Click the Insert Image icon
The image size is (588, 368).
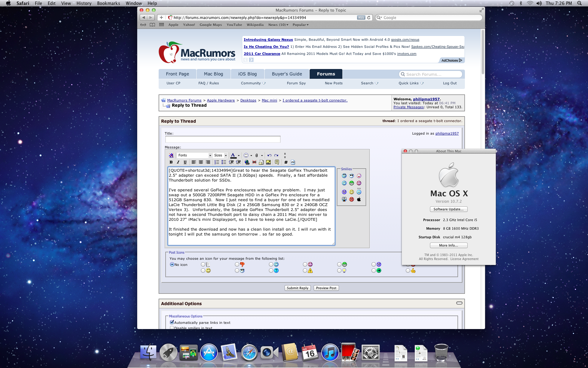pos(268,162)
